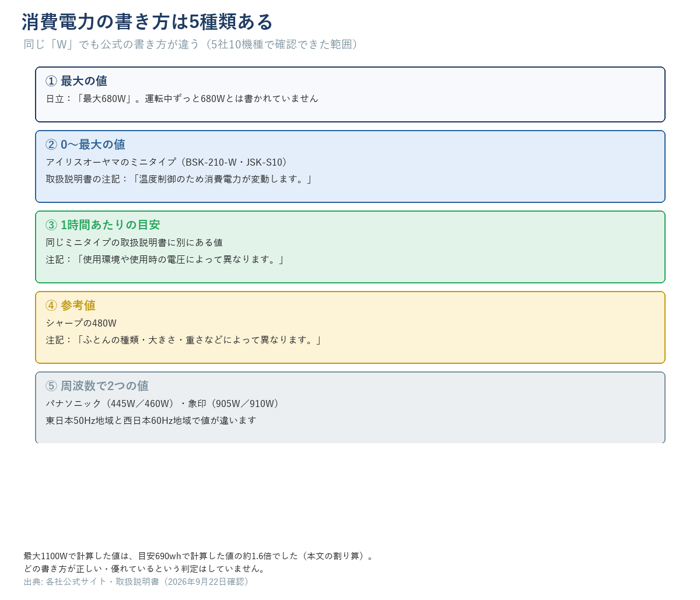Select heading ② 0〜最大の値
This screenshot has height=600, width=700.
click(85, 145)
